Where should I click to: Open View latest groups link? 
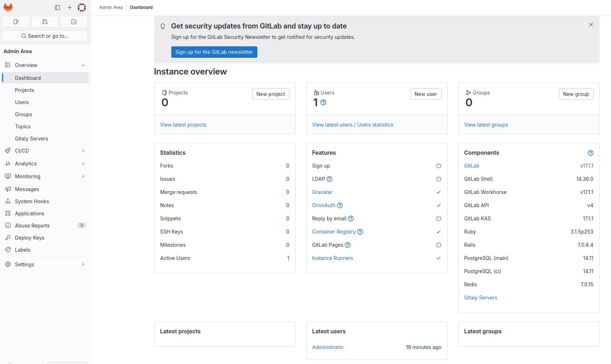tap(486, 125)
